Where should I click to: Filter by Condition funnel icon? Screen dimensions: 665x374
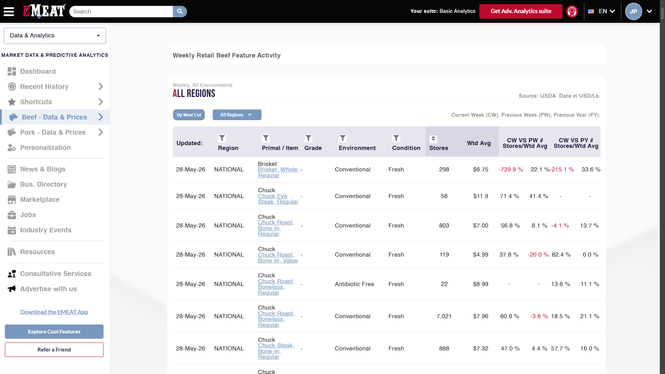(396, 138)
